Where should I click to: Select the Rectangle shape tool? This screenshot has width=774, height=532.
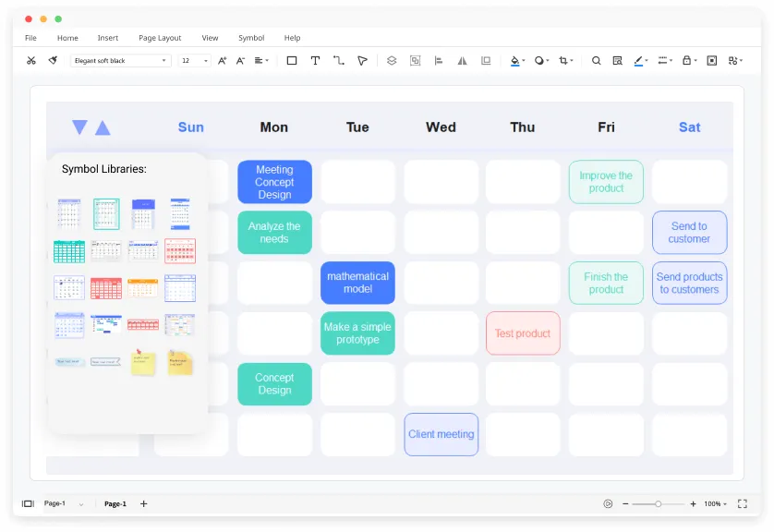coord(292,61)
